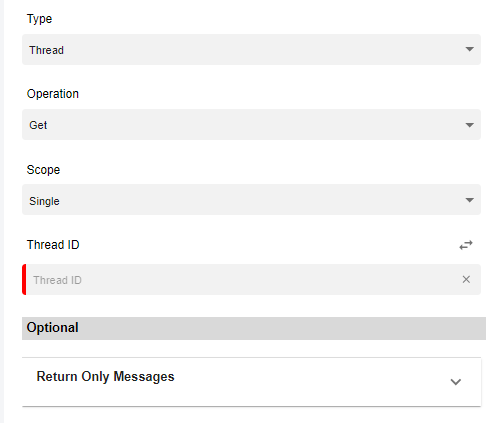This screenshot has height=423, width=492.
Task: Open the Scope dropdown showing Single
Action: coord(251,199)
